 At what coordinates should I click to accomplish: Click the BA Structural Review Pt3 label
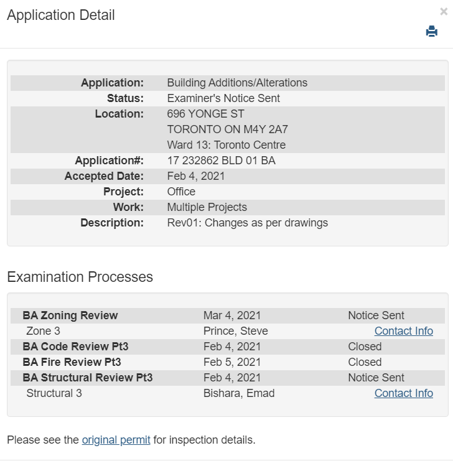[x=87, y=378]
